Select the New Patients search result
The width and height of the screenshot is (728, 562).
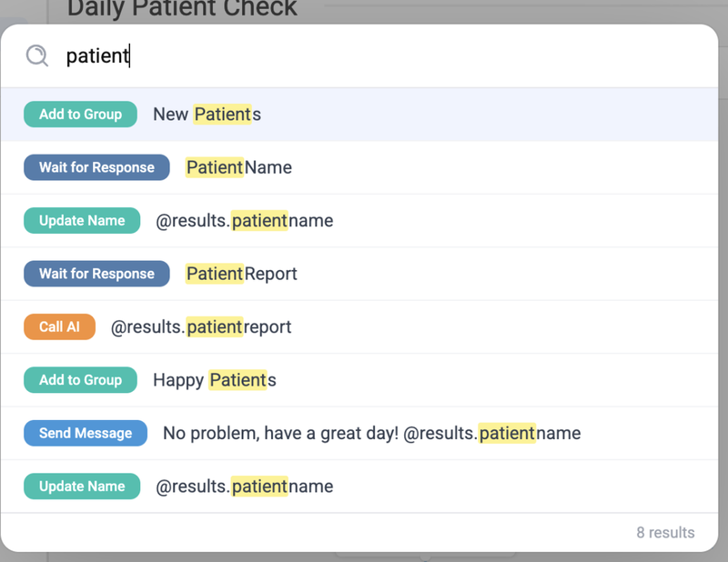coord(207,115)
